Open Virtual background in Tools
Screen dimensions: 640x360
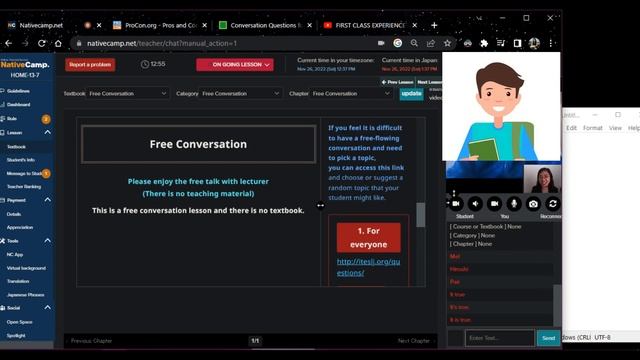[27, 268]
